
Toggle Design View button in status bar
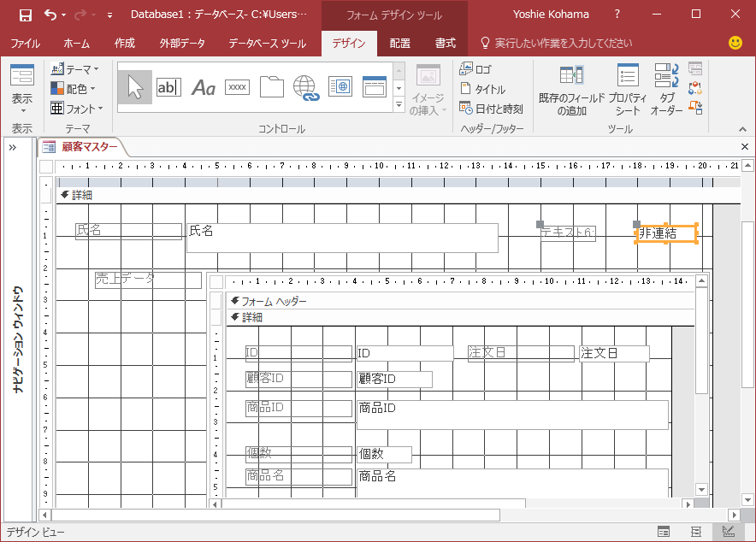point(729,532)
